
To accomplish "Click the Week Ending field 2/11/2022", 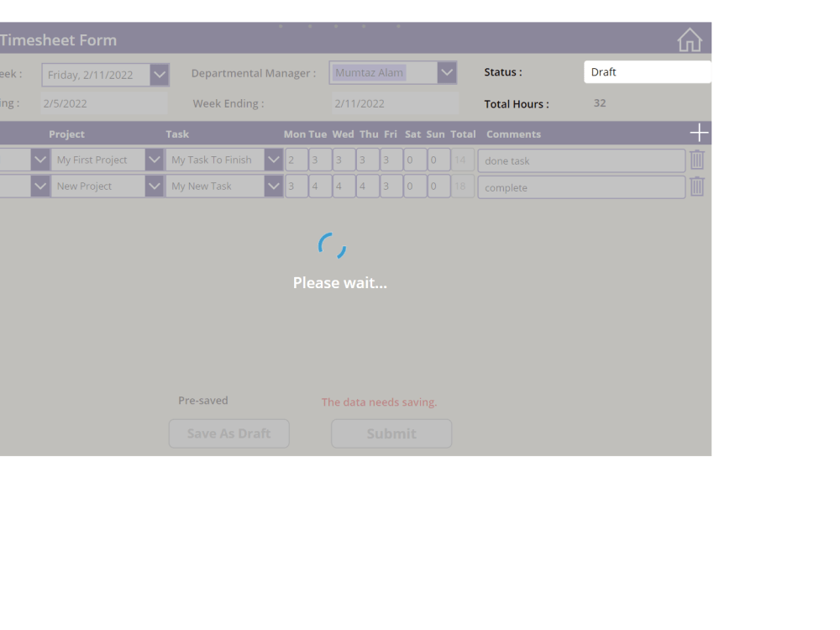I will [x=395, y=103].
